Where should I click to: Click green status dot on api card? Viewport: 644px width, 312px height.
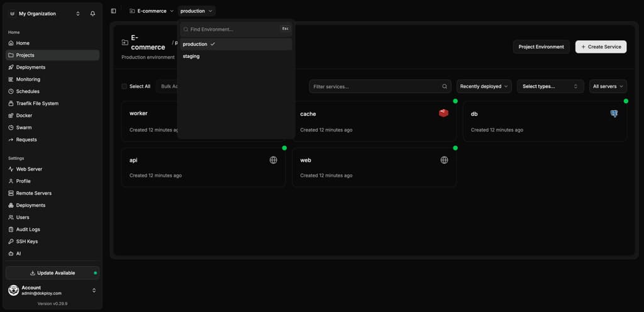coord(284,148)
